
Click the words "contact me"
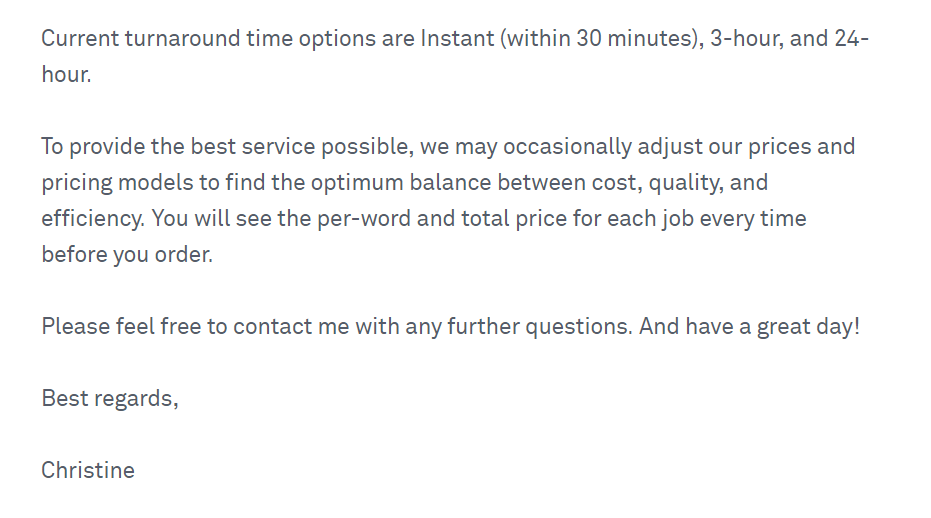pyautogui.click(x=291, y=327)
